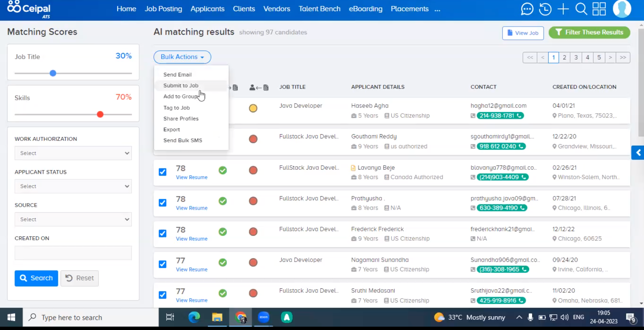Image resolution: width=644 pixels, height=330 pixels.
Task: Open the Applicant Status dropdown
Action: [73, 186]
